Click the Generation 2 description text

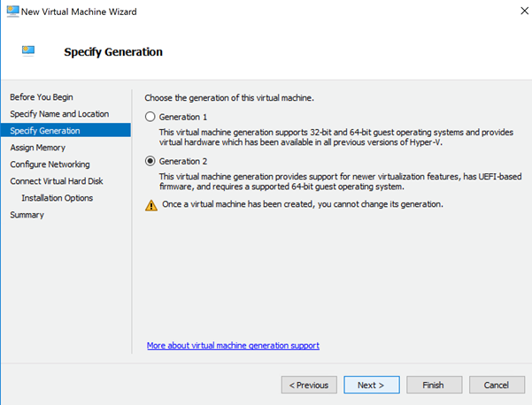point(340,181)
